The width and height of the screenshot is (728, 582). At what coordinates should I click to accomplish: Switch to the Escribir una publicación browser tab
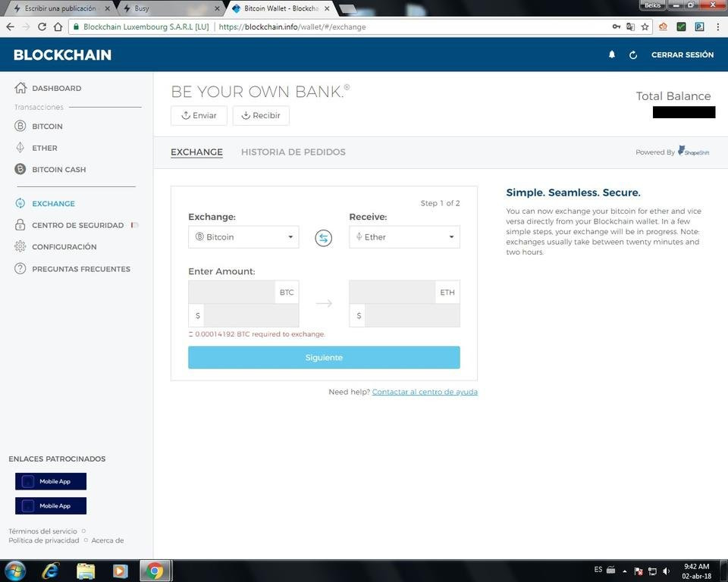pos(61,8)
